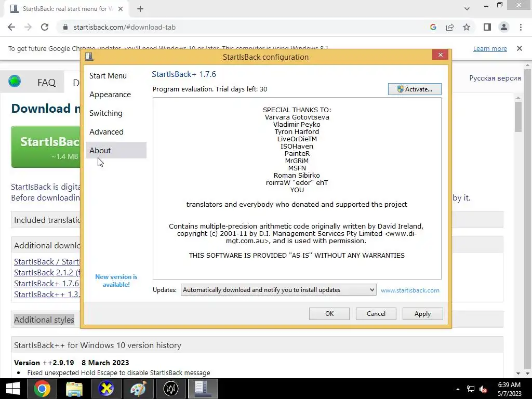This screenshot has width=532, height=399.
Task: Open Chrome from the taskbar
Action: click(x=42, y=389)
